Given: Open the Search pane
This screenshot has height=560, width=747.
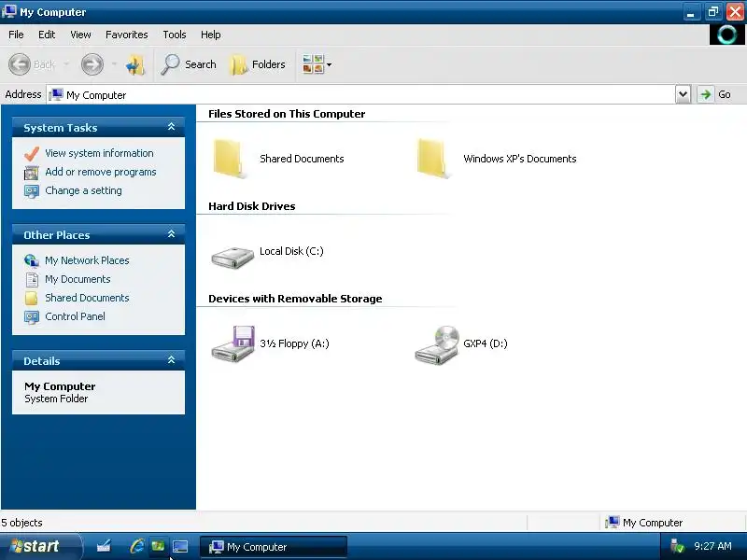Looking at the screenshot, I should [x=189, y=64].
